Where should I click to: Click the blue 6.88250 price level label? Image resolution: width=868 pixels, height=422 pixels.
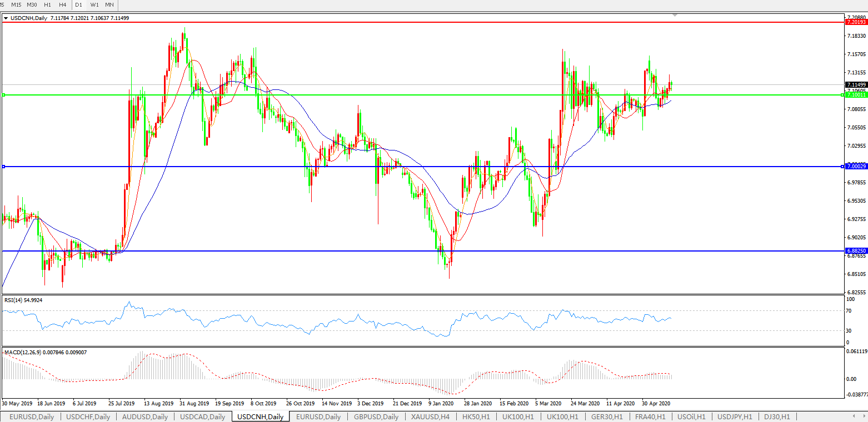[x=855, y=251]
